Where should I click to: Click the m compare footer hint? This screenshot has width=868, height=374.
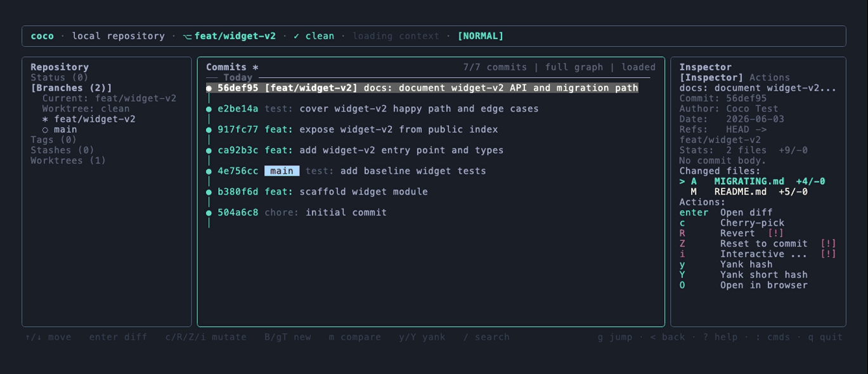point(355,337)
